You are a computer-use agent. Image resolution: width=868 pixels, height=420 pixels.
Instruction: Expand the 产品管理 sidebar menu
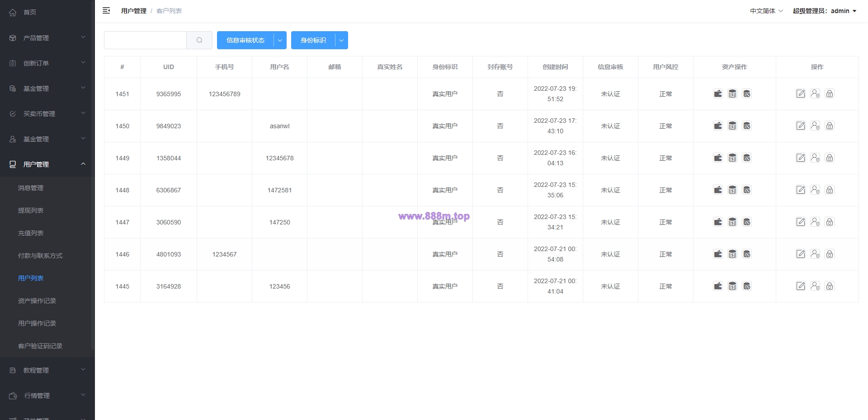(x=47, y=38)
